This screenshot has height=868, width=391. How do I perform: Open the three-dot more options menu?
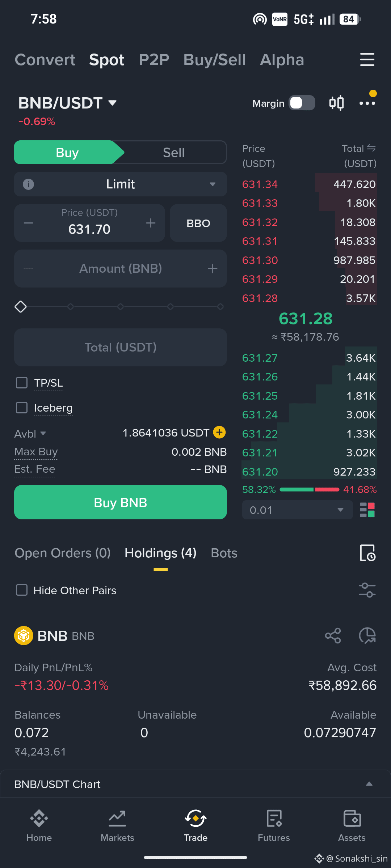coord(367,103)
